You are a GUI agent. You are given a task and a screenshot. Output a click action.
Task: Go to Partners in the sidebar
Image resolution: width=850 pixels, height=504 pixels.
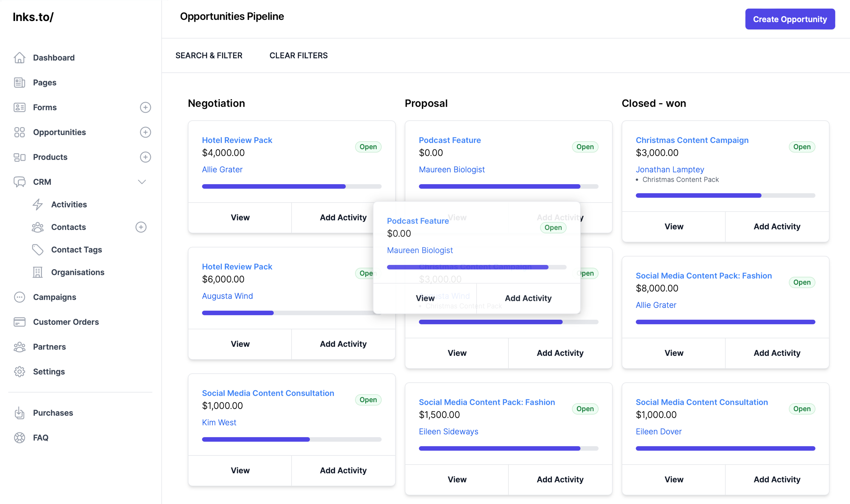point(49,346)
